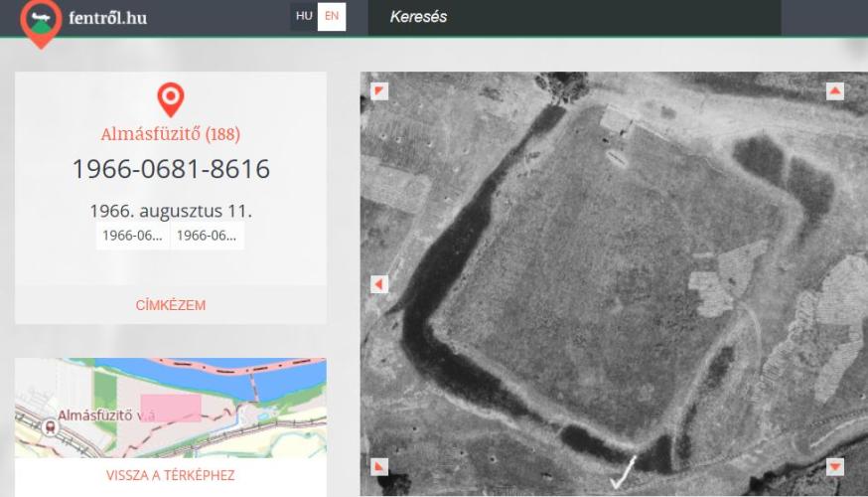Click the center of the aerial photograph
This screenshot has width=868, height=497.
point(608,283)
